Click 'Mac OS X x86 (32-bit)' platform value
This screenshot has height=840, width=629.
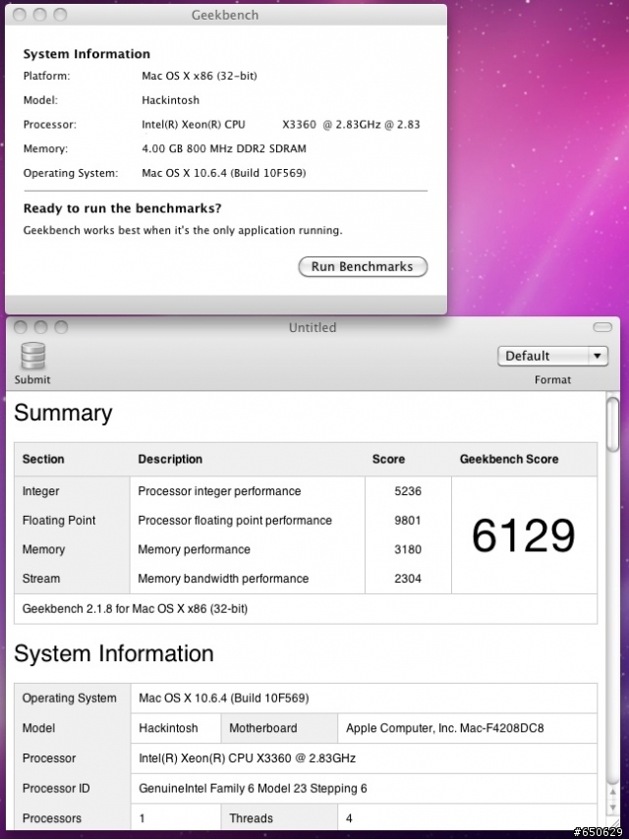coord(200,76)
